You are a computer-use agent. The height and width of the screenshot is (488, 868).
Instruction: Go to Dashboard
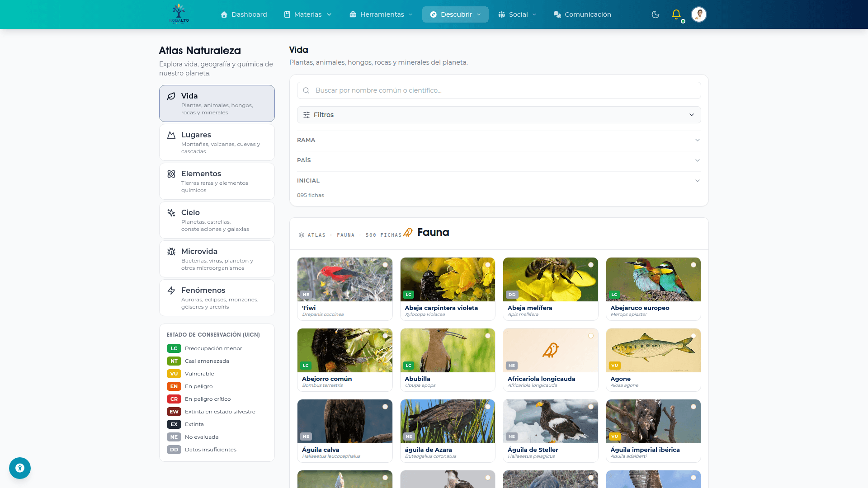244,14
